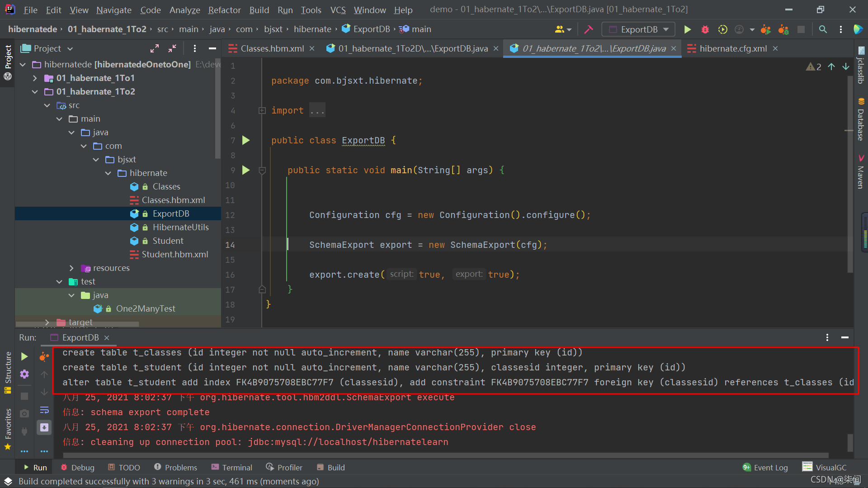The image size is (868, 488).
Task: Collapse all in Project panel
Action: [172, 48]
